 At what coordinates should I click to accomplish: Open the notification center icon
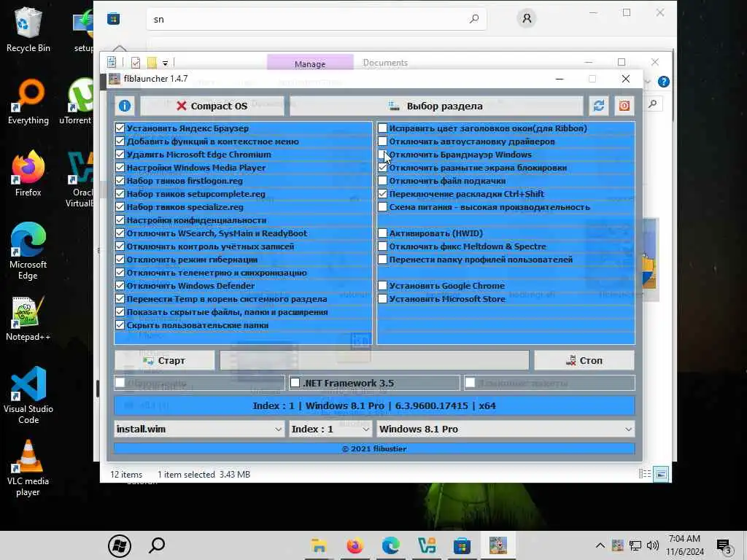(x=724, y=545)
